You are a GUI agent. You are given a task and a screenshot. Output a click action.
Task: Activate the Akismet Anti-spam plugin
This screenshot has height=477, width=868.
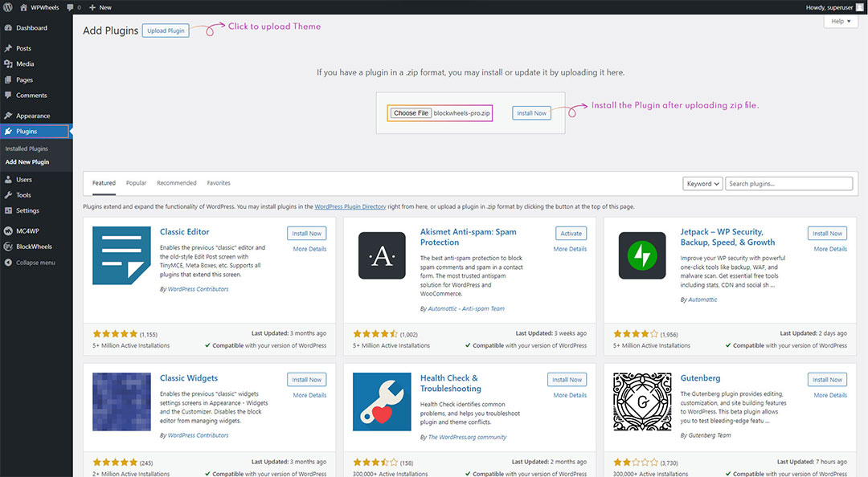click(x=571, y=234)
